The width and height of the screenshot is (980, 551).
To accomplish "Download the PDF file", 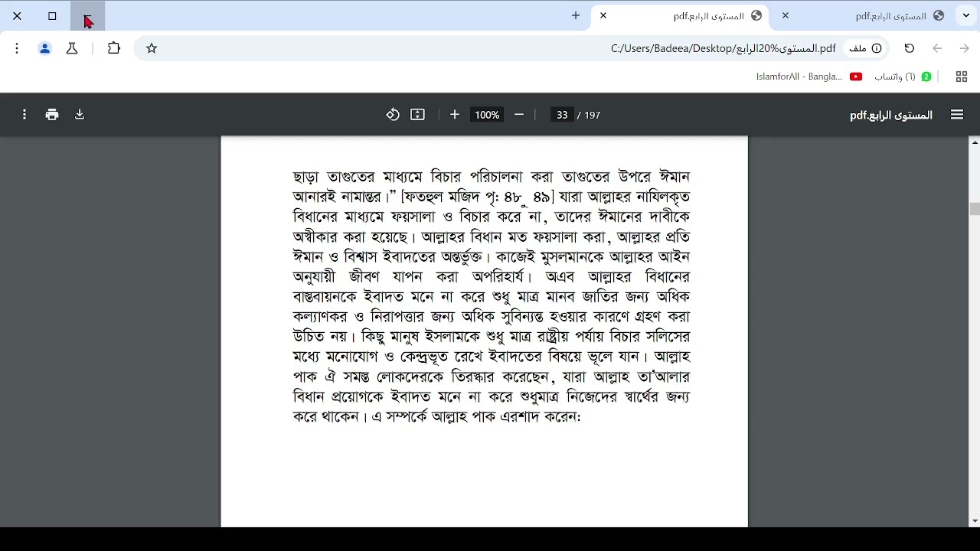I will pyautogui.click(x=80, y=115).
